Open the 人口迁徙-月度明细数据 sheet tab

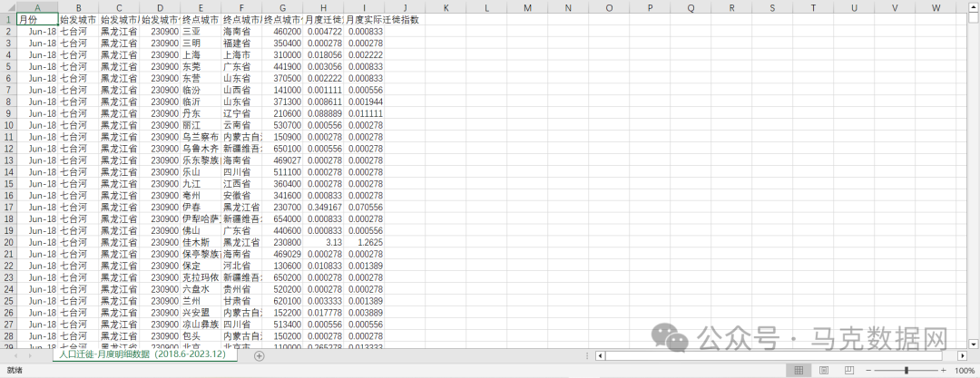pyautogui.click(x=144, y=354)
